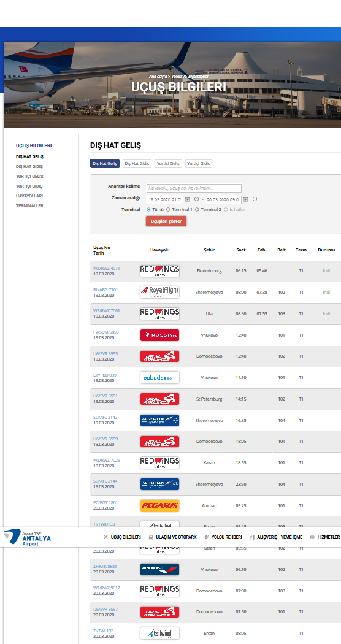Image resolution: width=341 pixels, height=644 pixels.
Task: Open the flight link FV/SDM 5859
Action: (x=106, y=332)
